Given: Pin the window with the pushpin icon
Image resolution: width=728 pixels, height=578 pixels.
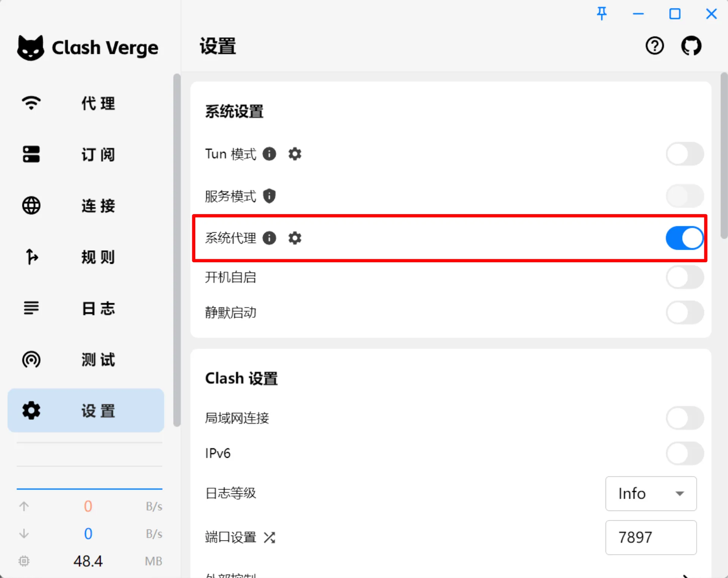Looking at the screenshot, I should (602, 14).
